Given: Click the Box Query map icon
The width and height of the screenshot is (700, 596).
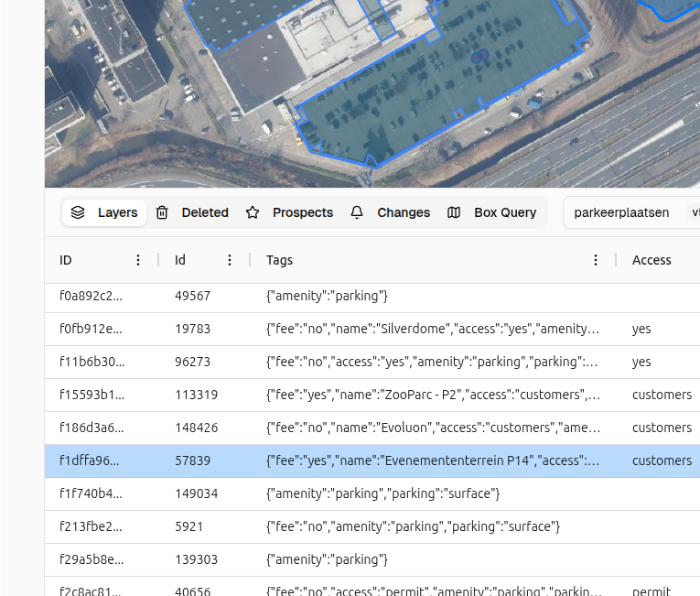Looking at the screenshot, I should click(x=454, y=212).
